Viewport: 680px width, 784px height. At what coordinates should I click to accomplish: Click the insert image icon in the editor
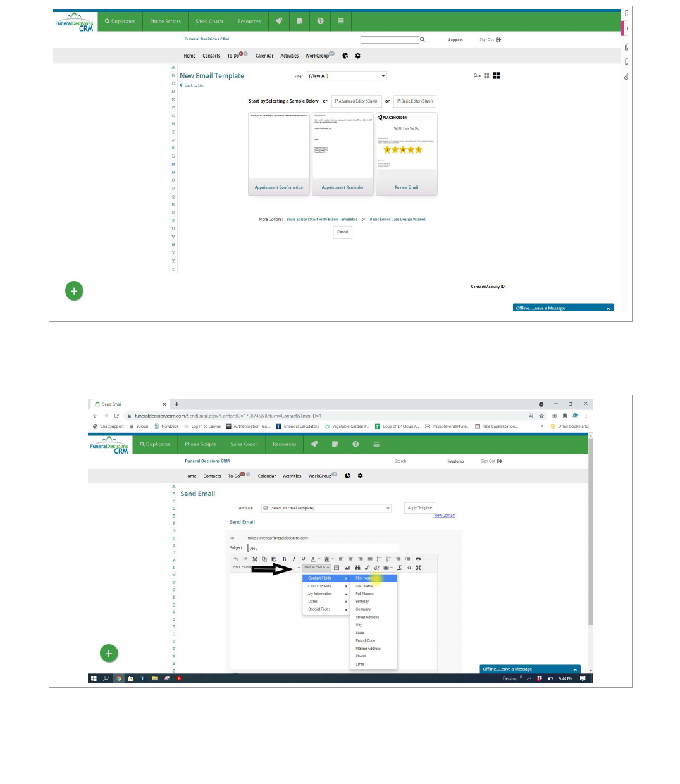click(x=347, y=568)
